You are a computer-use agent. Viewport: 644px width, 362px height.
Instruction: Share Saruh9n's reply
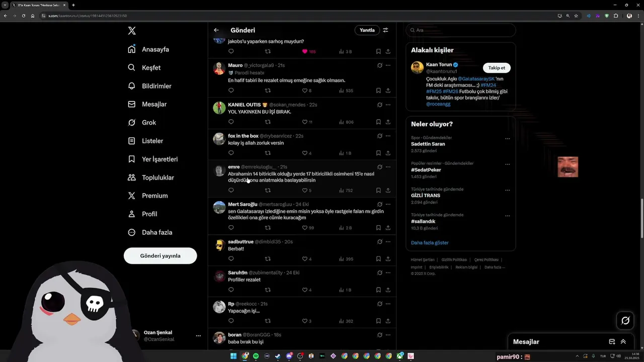[x=388, y=290]
